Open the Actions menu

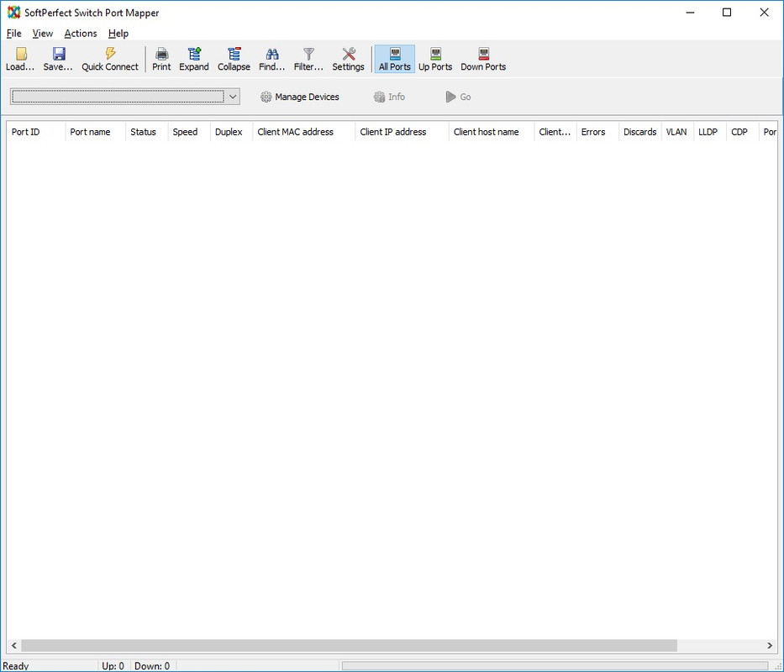click(x=81, y=34)
